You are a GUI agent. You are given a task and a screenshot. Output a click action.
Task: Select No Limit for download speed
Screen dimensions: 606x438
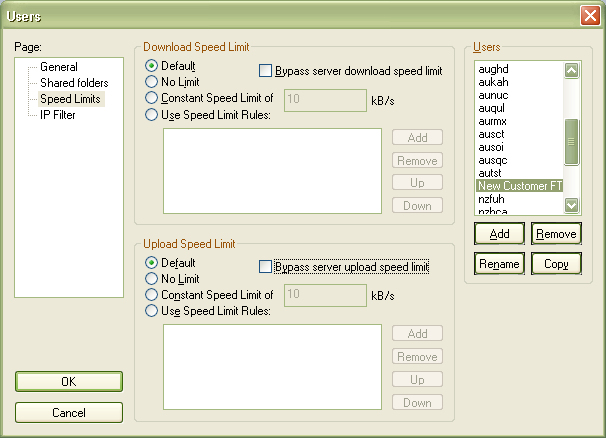[x=152, y=82]
